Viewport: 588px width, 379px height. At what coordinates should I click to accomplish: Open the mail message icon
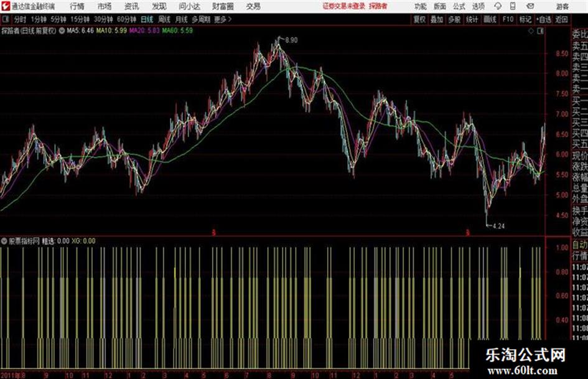click(530, 6)
